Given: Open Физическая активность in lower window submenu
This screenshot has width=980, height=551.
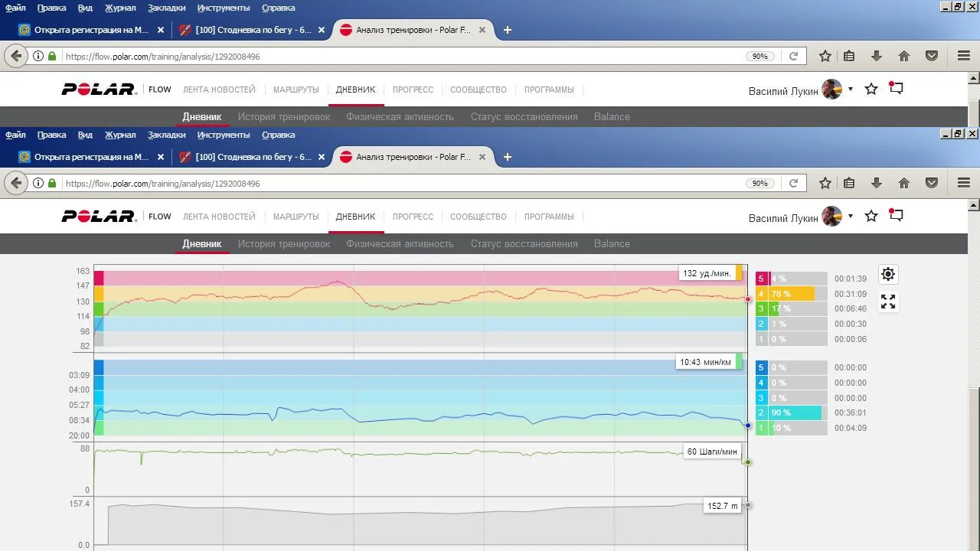Looking at the screenshot, I should tap(400, 244).
